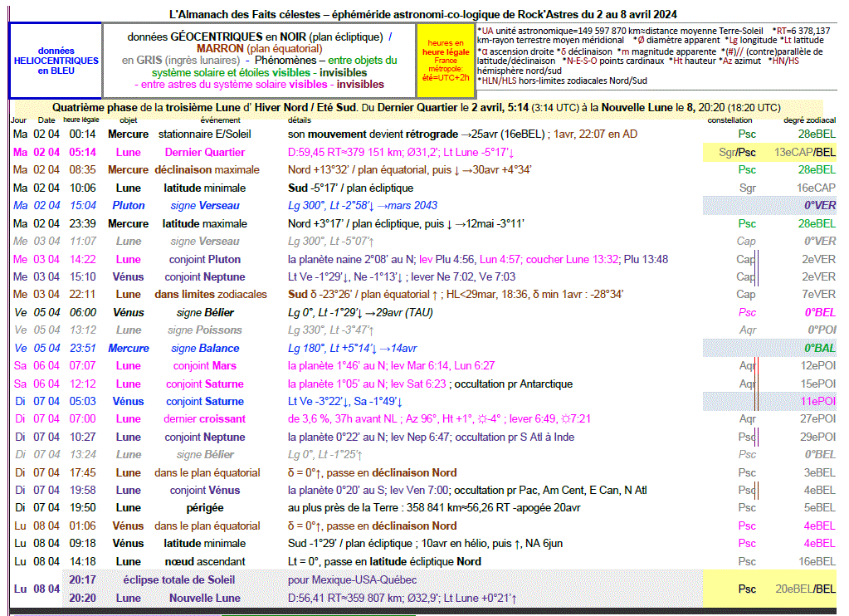849x616 pixels.
Task: Click the "Dernier Quartier" event
Action: tap(205, 152)
